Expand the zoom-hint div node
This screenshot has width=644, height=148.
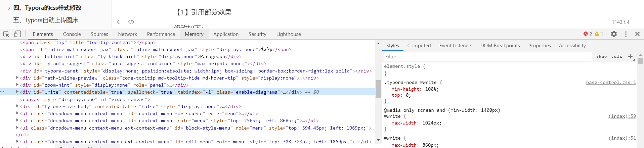tap(17, 85)
